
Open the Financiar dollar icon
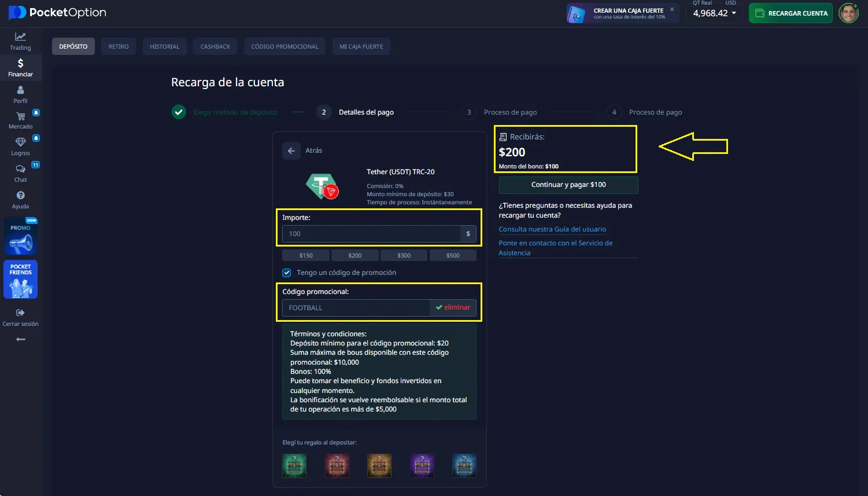(x=20, y=63)
